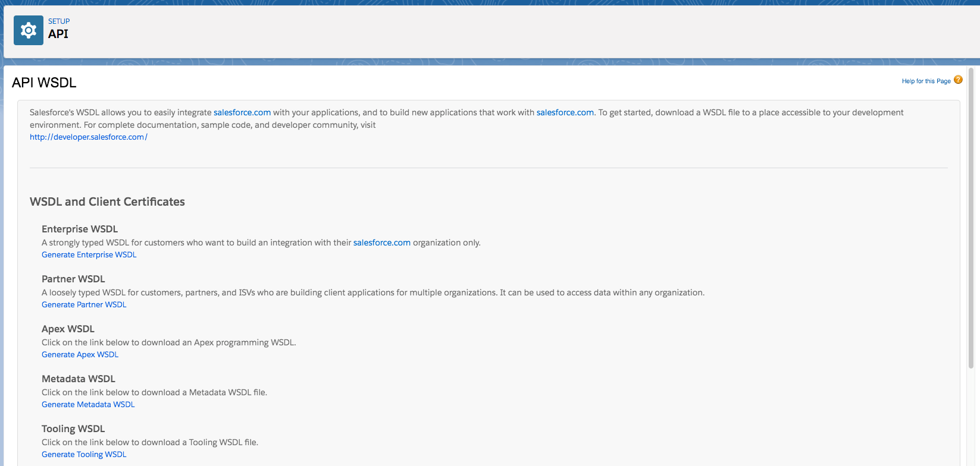Click the WSDL and Client Certificates heading
This screenshot has width=980, height=466.
pos(107,201)
